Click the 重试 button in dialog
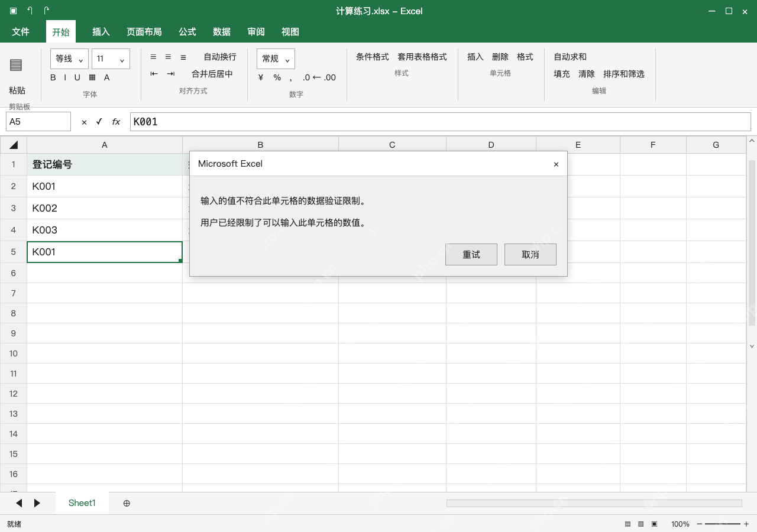Image resolution: width=757 pixels, height=532 pixels. 471,254
